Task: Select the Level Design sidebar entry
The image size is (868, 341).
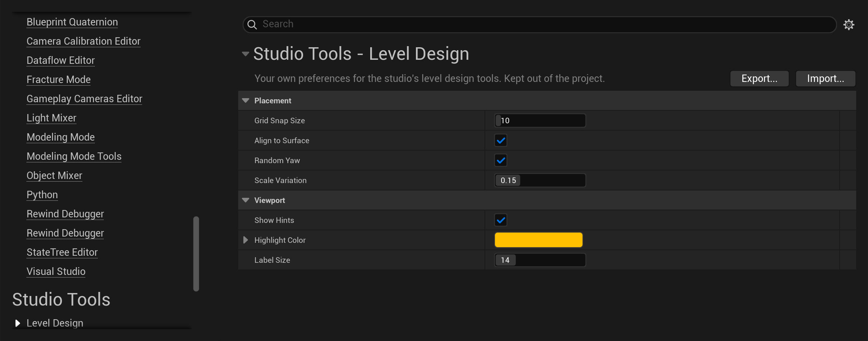Action: [x=55, y=323]
